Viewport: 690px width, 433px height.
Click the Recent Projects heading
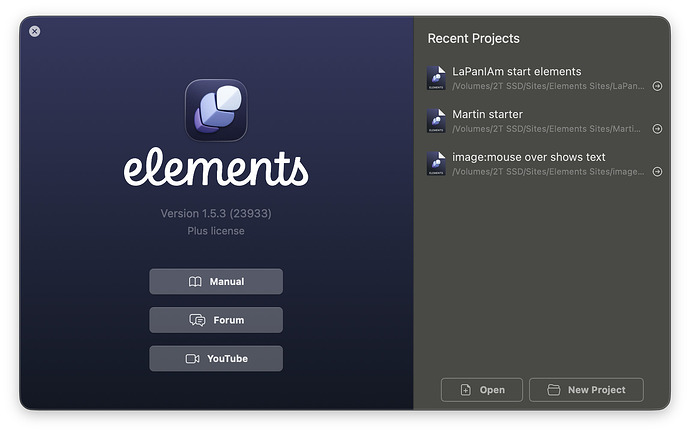pyautogui.click(x=473, y=39)
